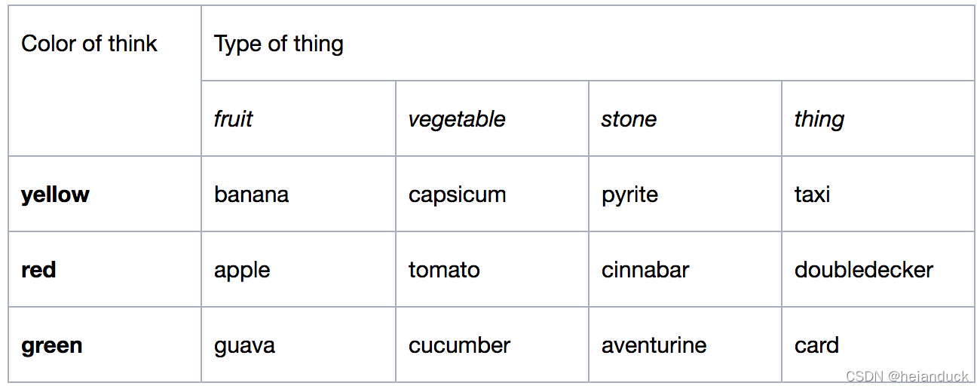Image resolution: width=980 pixels, height=389 pixels.
Task: Click the 'vegetable' column header
Action: click(492, 118)
